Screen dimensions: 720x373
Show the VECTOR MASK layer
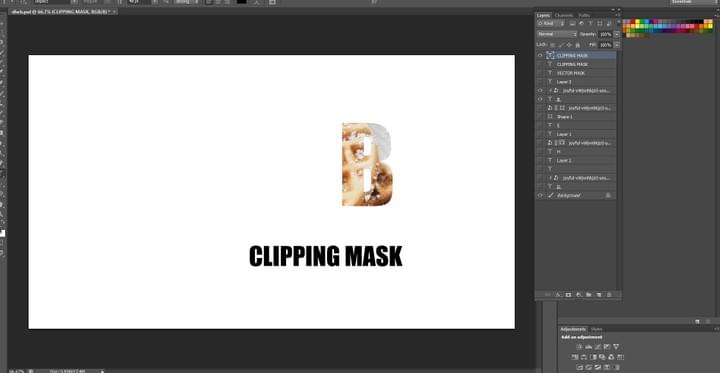click(540, 73)
